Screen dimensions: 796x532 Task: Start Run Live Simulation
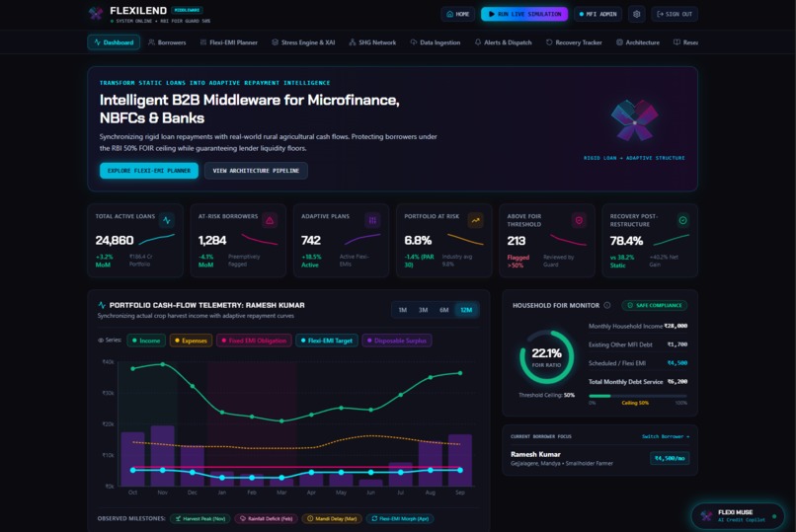click(x=524, y=14)
